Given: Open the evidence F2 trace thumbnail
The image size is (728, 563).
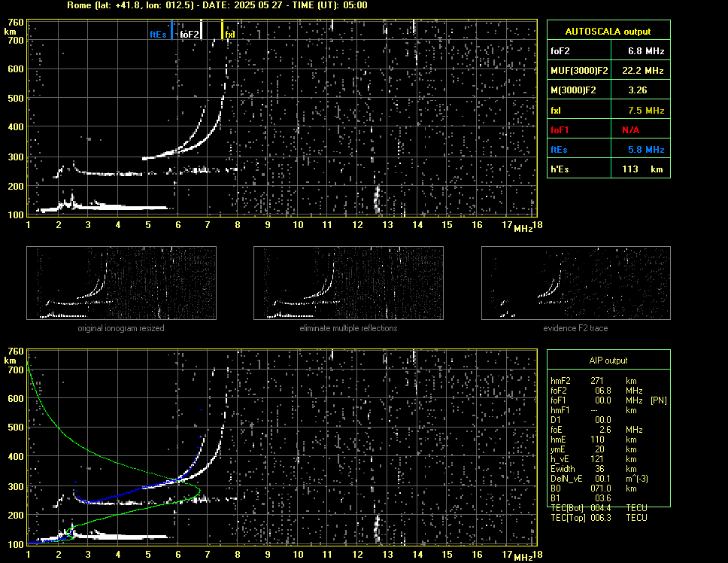Looking at the screenshot, I should (576, 283).
